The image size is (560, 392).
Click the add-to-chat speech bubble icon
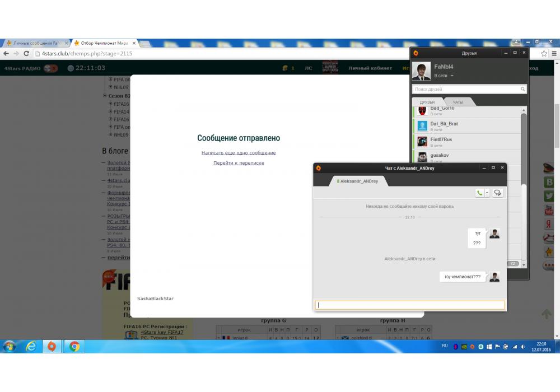(497, 193)
